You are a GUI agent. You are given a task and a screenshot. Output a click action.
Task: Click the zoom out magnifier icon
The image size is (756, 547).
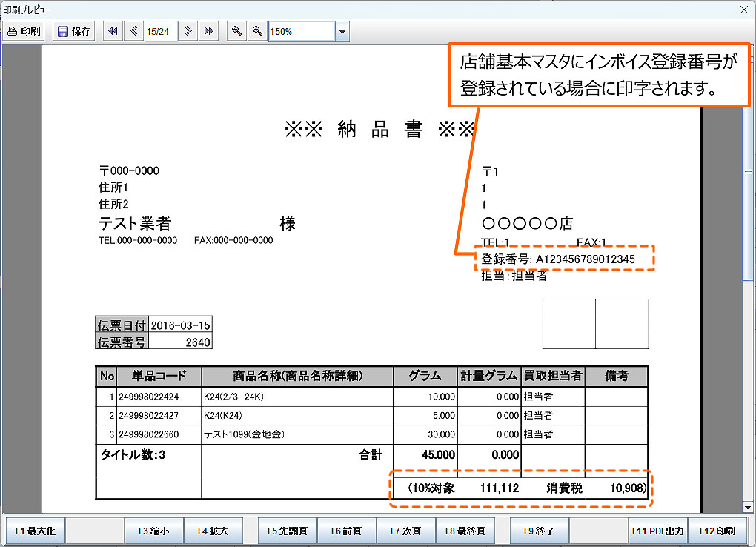(236, 31)
